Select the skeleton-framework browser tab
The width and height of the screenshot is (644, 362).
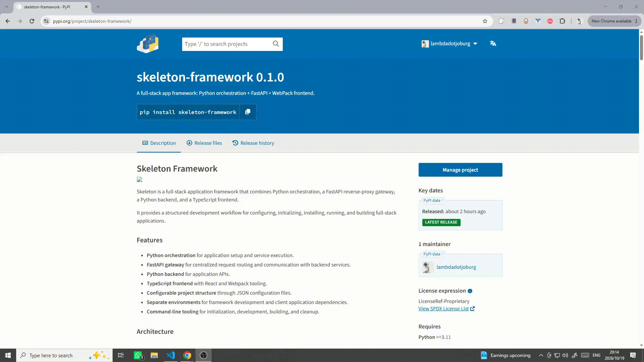[52, 7]
